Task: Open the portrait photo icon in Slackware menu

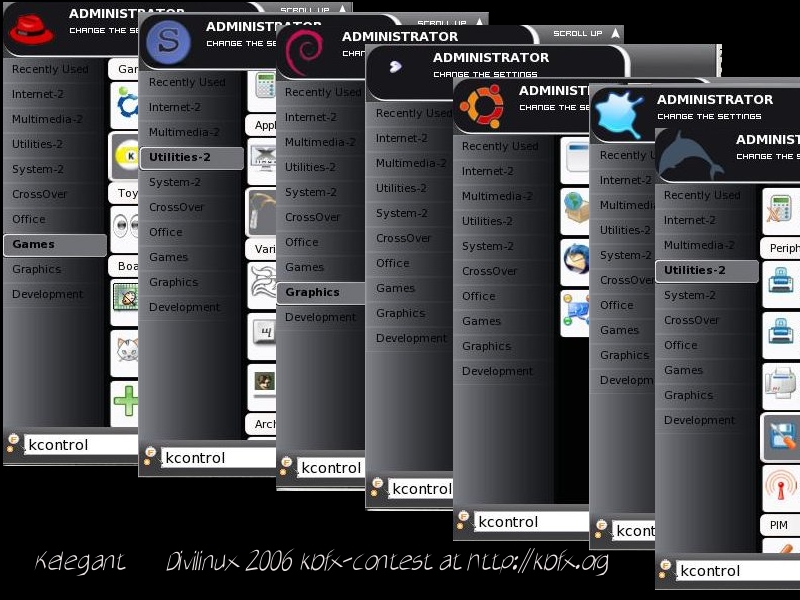Action: 264,386
